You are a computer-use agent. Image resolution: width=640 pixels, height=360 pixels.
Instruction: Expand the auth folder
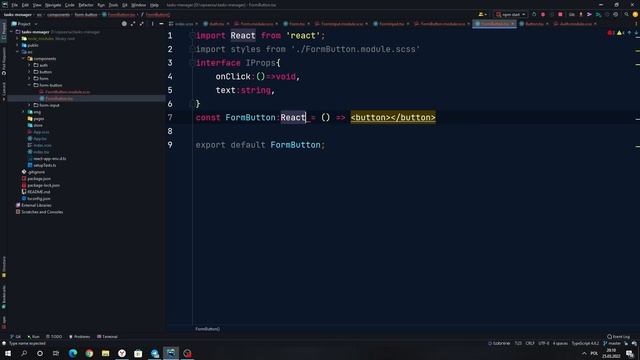click(x=29, y=65)
